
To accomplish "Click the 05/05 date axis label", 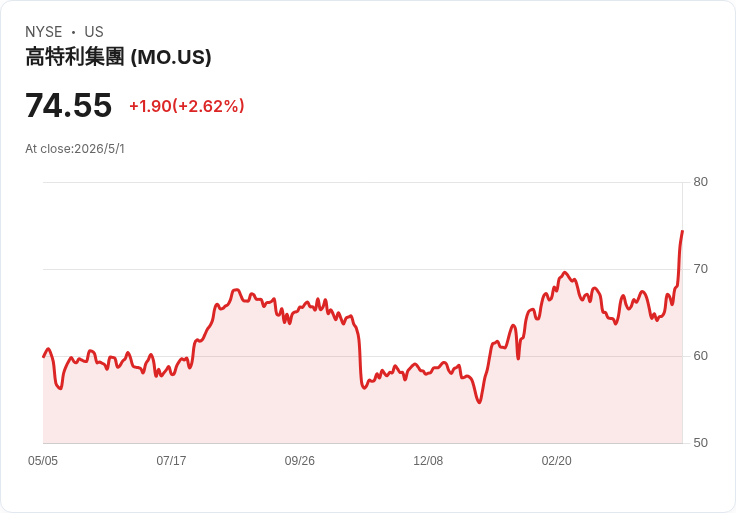I will [43, 460].
